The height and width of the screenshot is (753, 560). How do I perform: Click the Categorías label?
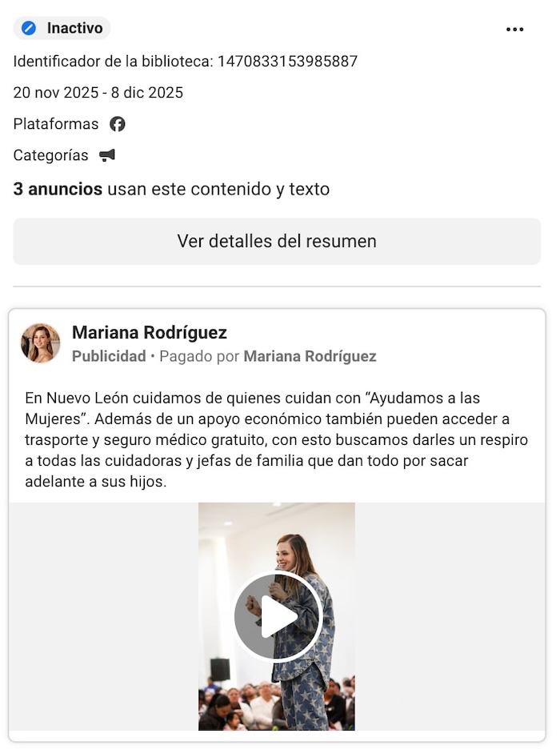[x=51, y=155]
